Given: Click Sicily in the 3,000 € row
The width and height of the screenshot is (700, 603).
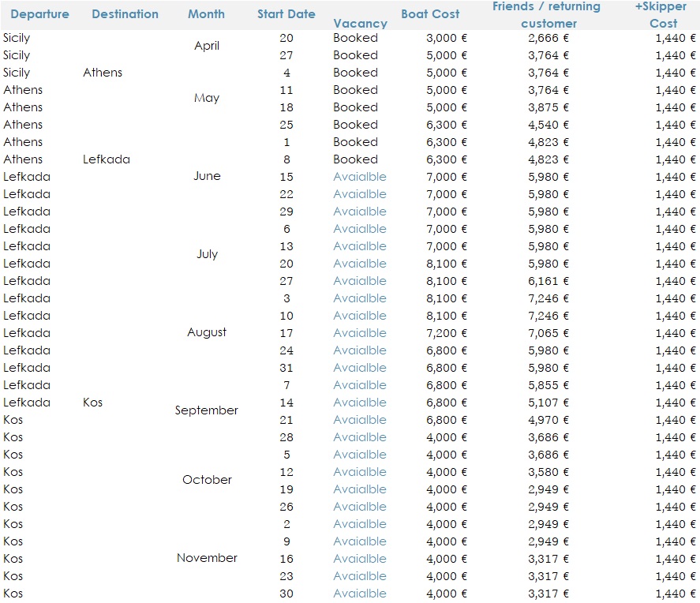Looking at the screenshot, I should 17,38.
